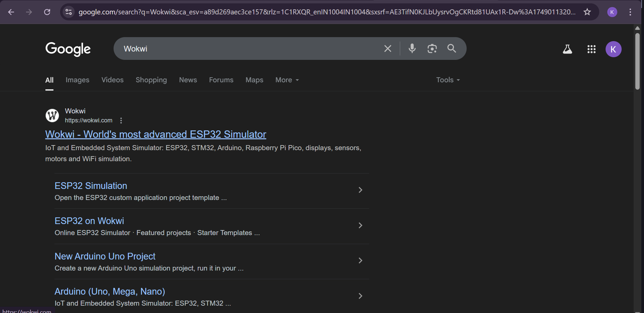Click the scrollbar up arrow
Image resolution: width=644 pixels, height=313 pixels.
pyautogui.click(x=637, y=28)
